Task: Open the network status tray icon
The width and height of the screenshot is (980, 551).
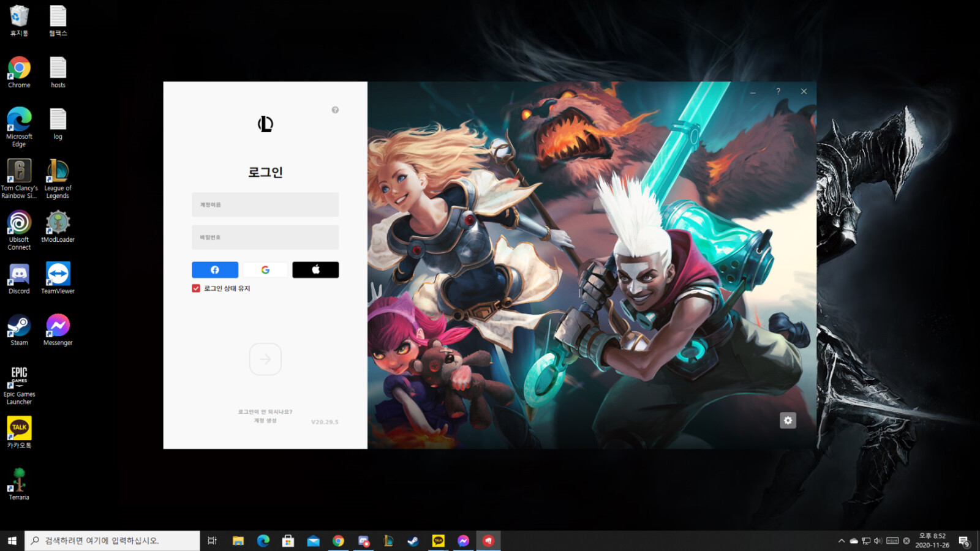Action: click(x=866, y=541)
